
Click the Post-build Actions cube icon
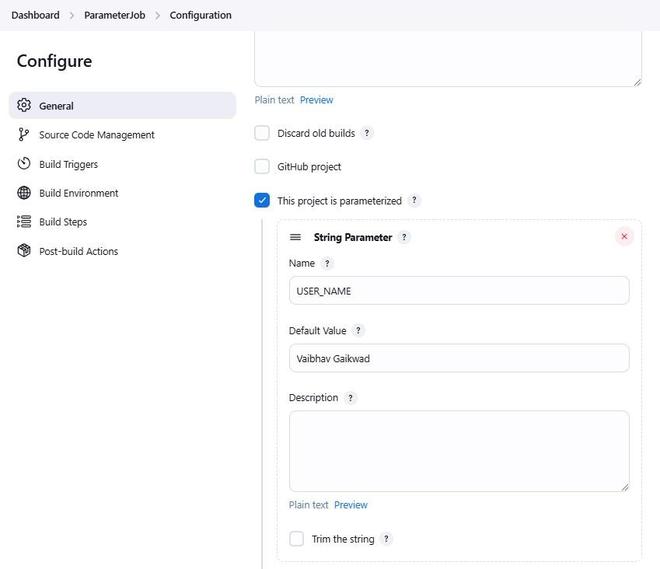pos(24,250)
